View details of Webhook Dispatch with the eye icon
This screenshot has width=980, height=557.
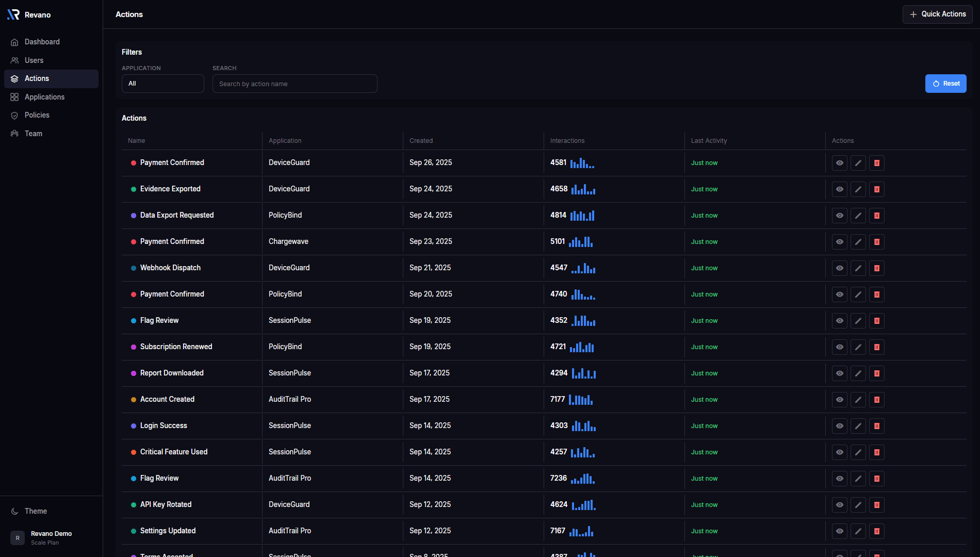tap(839, 268)
